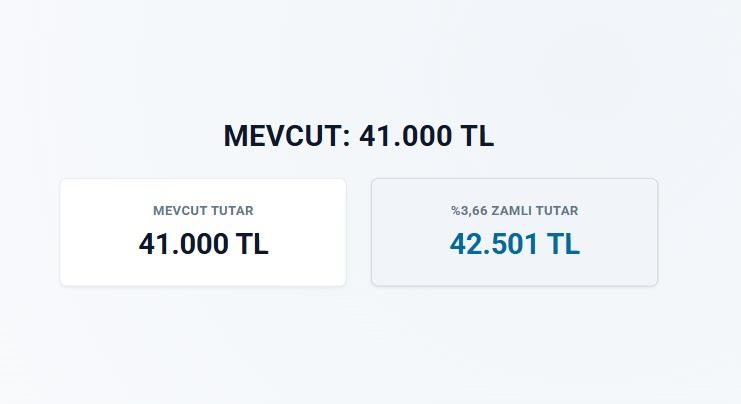Click the word MEVCUT in the left card label
Viewport: 741px width, 404px height.
tap(180, 211)
